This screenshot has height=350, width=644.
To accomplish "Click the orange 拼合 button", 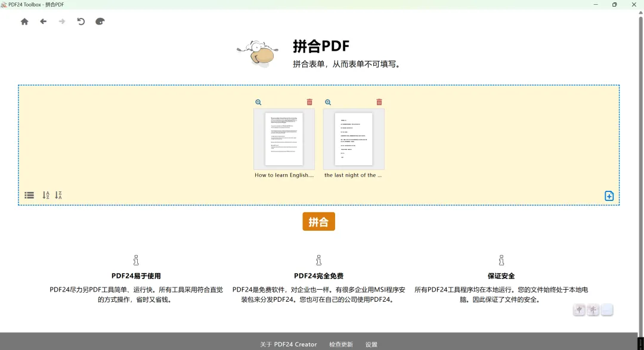I will click(x=318, y=221).
